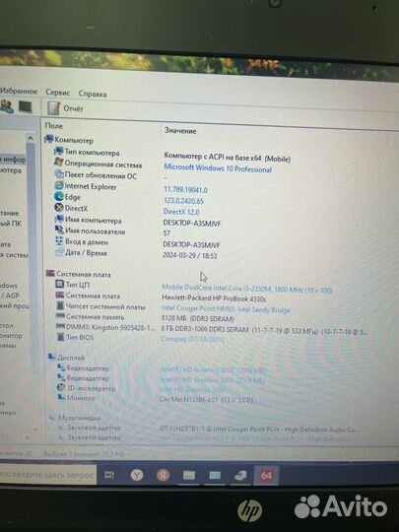Select the Пакет обновления ОС icon
The width and height of the screenshot is (399, 532).
pyautogui.click(x=59, y=174)
